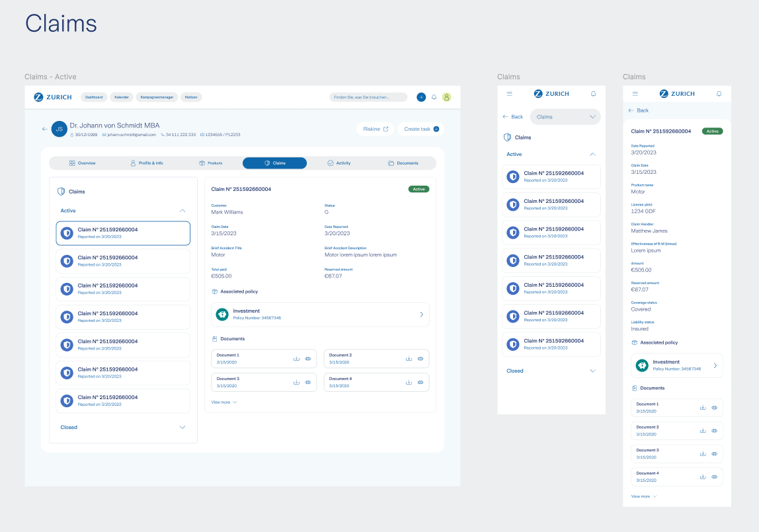Tap Back in the mobile claim detail frame
This screenshot has width=759, height=532.
coord(638,111)
